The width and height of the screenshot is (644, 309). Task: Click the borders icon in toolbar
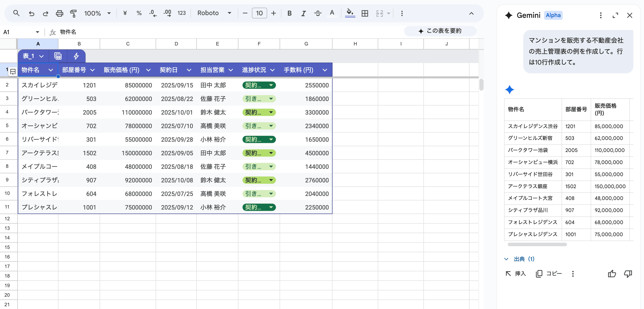click(365, 13)
